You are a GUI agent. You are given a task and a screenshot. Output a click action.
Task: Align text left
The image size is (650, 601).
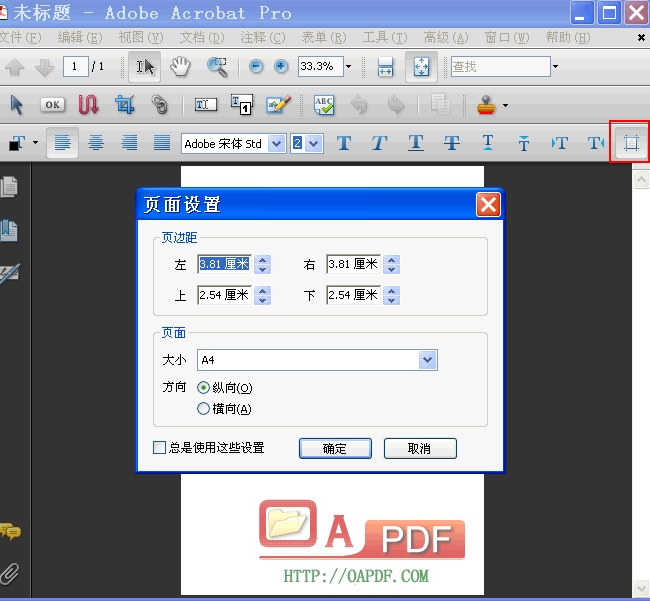pyautogui.click(x=63, y=143)
